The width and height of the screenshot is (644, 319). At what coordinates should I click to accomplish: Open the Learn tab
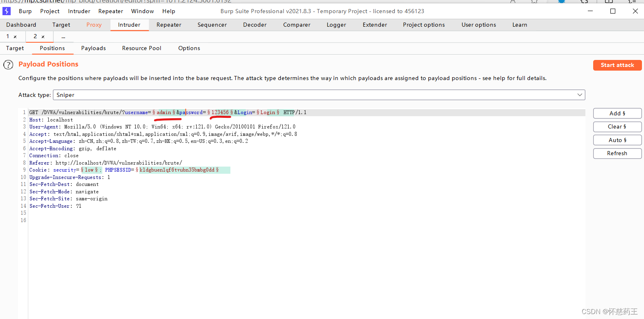click(520, 25)
